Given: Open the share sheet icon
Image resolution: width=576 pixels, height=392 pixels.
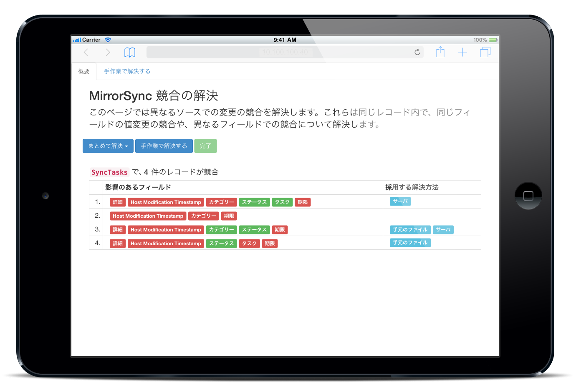Looking at the screenshot, I should (x=440, y=52).
